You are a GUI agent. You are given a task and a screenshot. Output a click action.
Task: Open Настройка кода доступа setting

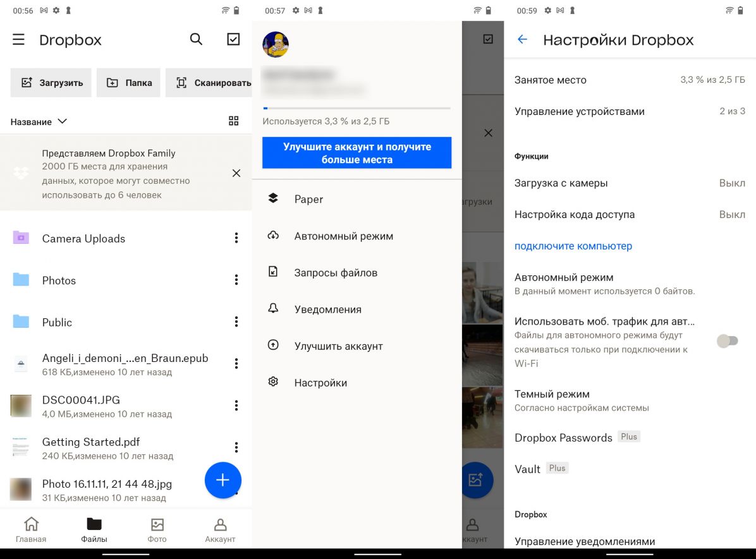pos(630,215)
